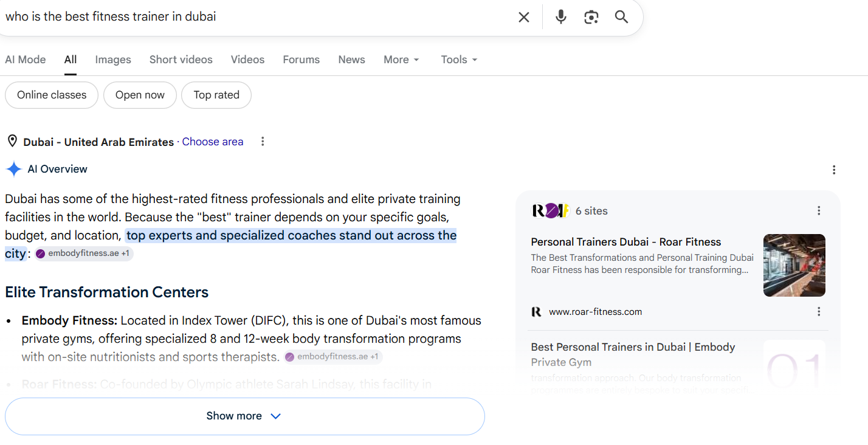
Task: Switch to the News tab
Action: click(352, 60)
